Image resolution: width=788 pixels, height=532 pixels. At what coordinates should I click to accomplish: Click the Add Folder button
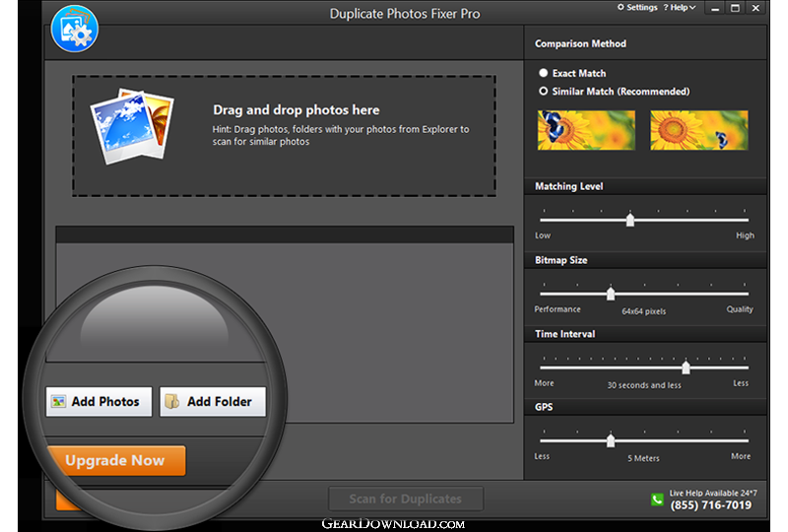(x=213, y=401)
